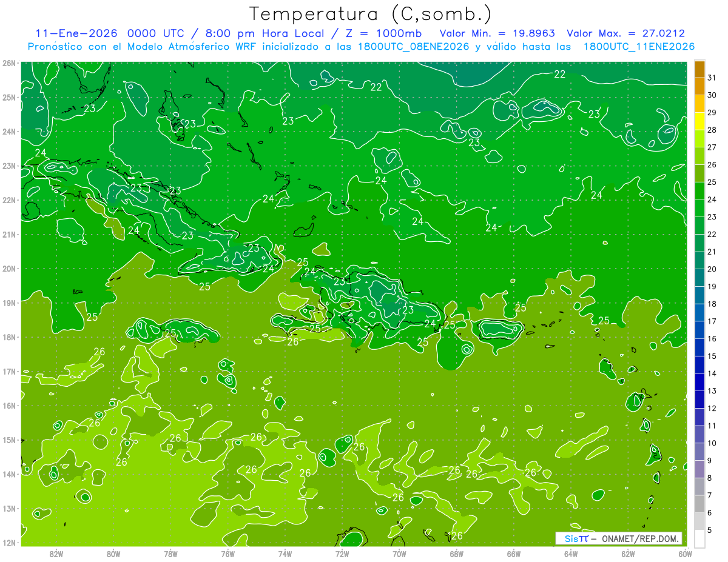Click the dark blue swatch between 13 and 14
Viewport: 728px width, 562px height.
point(699,382)
